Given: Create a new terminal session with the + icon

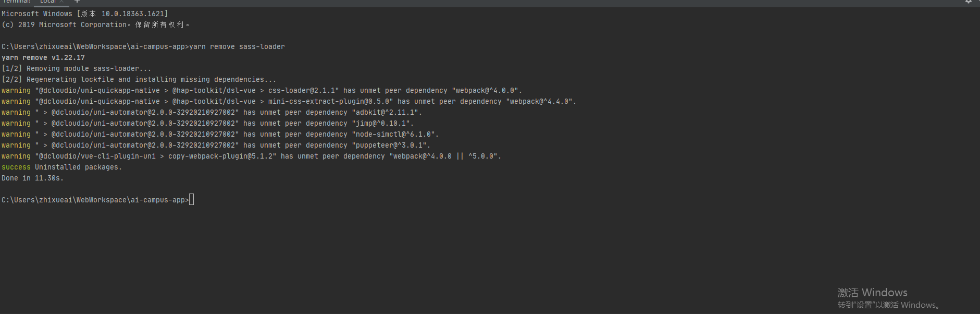Looking at the screenshot, I should pyautogui.click(x=77, y=2).
